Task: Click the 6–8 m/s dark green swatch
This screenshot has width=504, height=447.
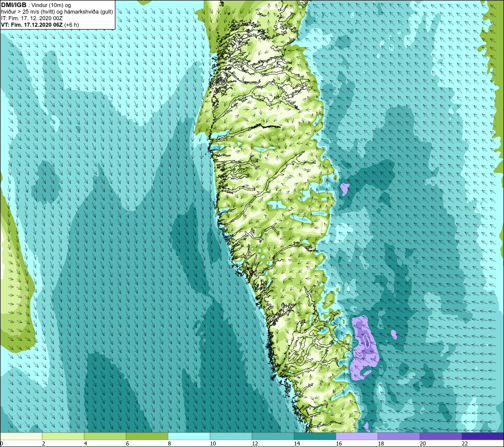Action: click(x=147, y=436)
